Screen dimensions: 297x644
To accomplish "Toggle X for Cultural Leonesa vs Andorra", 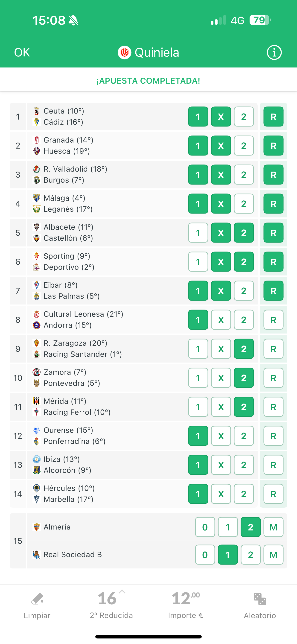I will [x=221, y=320].
